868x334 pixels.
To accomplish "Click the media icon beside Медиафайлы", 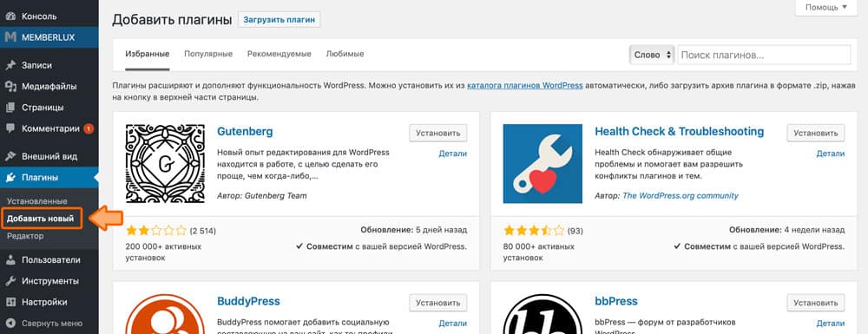I will [x=10, y=86].
